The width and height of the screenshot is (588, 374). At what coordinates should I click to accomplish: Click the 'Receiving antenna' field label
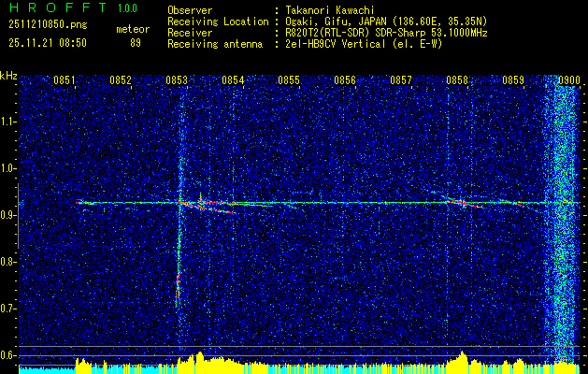[x=215, y=44]
